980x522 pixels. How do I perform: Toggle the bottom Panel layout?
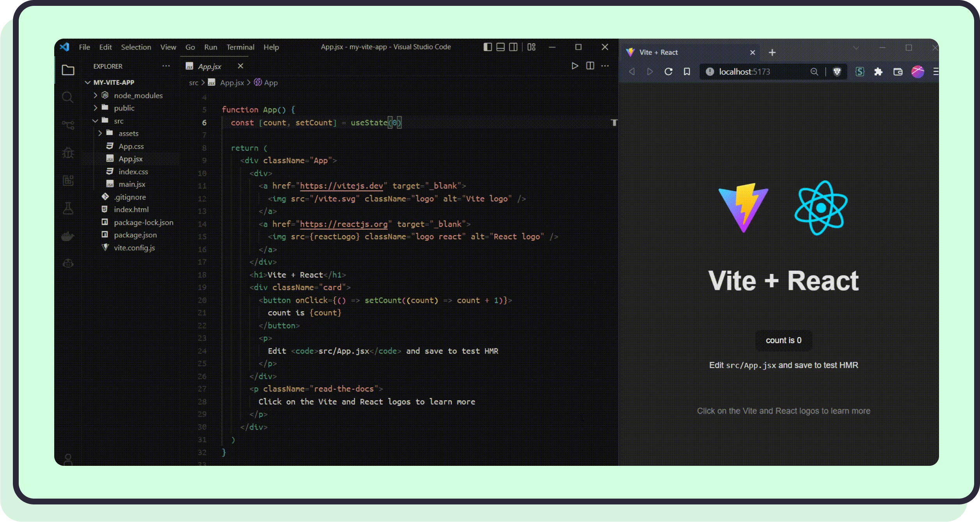click(x=501, y=47)
